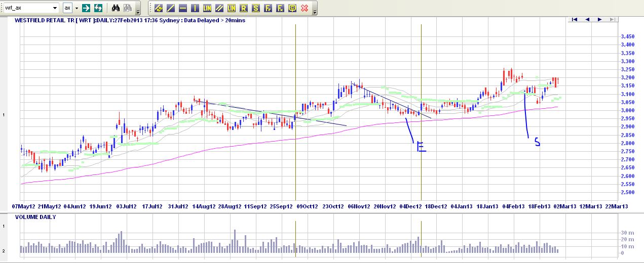This screenshot has width=644, height=263.
Task: Select the second underlined LIN tool
Action: point(231,8)
